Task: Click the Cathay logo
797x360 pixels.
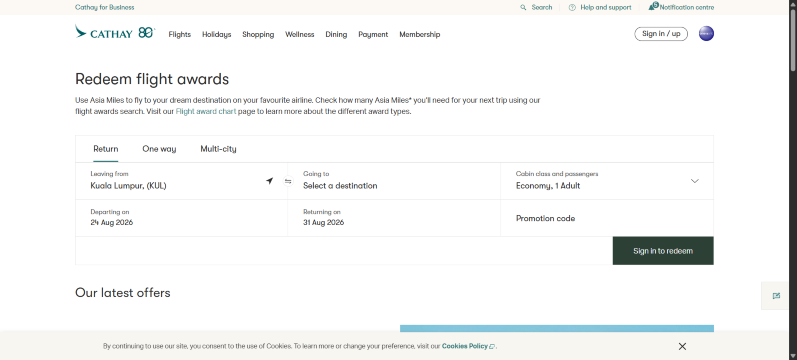Action: (115, 32)
